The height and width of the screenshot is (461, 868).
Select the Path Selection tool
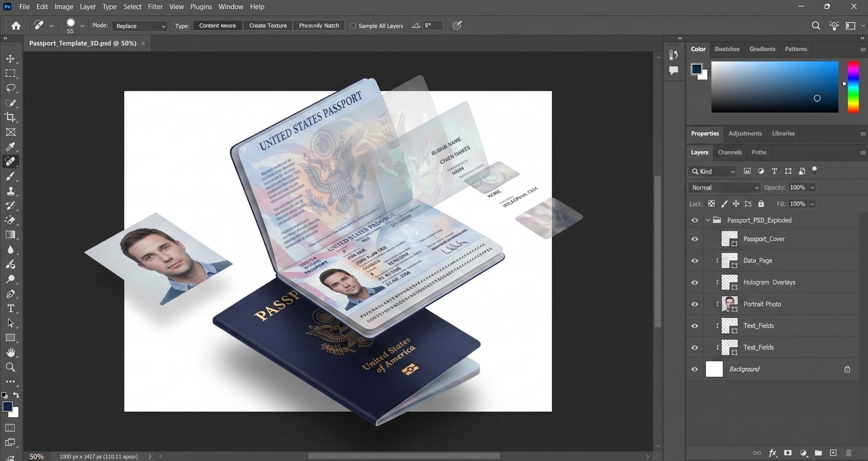(11, 323)
